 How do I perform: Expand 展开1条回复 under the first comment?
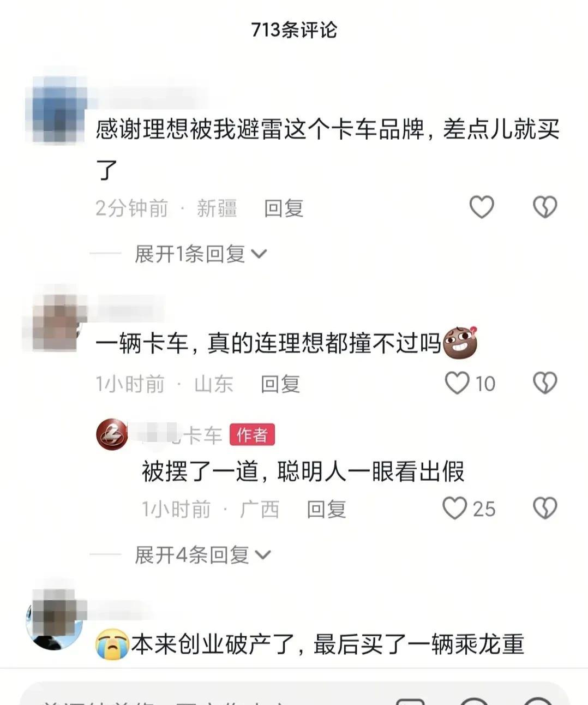click(x=200, y=254)
